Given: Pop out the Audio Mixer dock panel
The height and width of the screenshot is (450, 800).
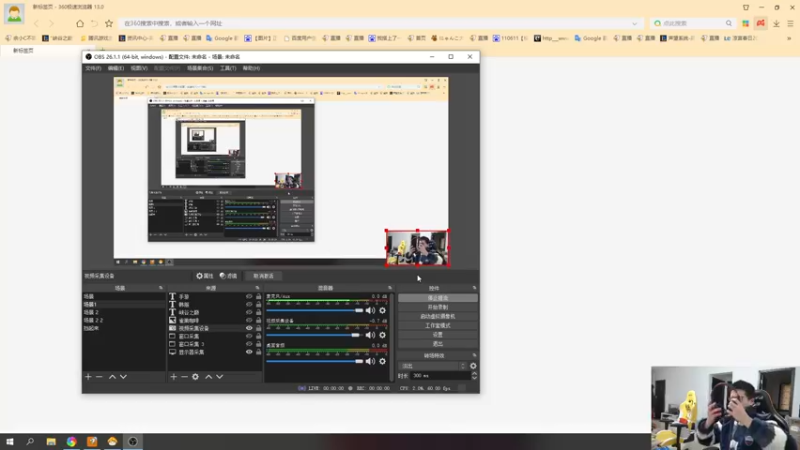Looking at the screenshot, I should click(390, 288).
